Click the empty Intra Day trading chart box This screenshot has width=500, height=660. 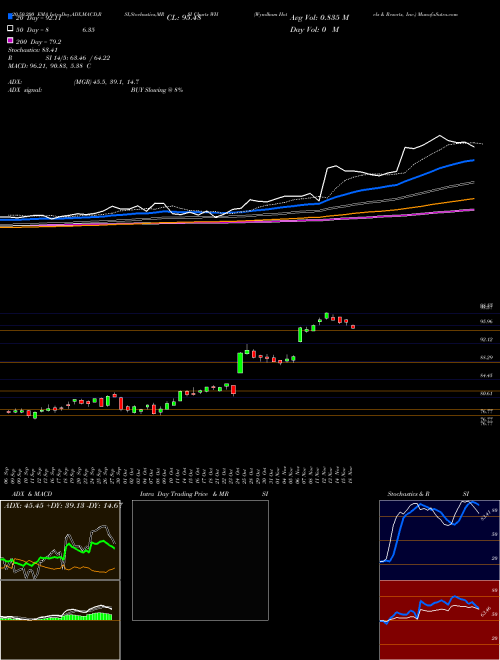click(200, 560)
